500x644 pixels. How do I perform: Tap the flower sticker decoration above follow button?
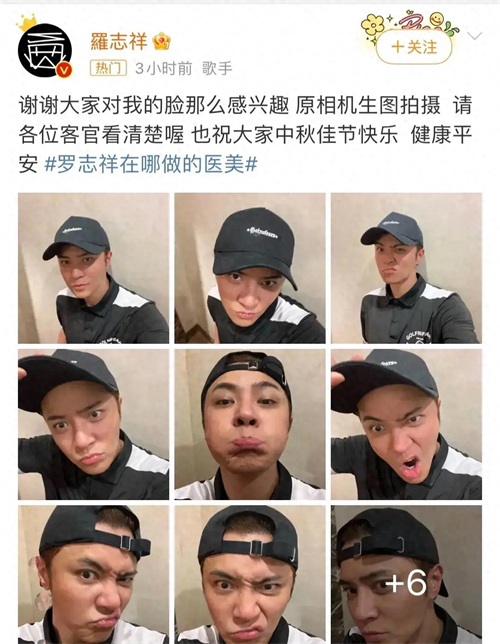click(372, 25)
